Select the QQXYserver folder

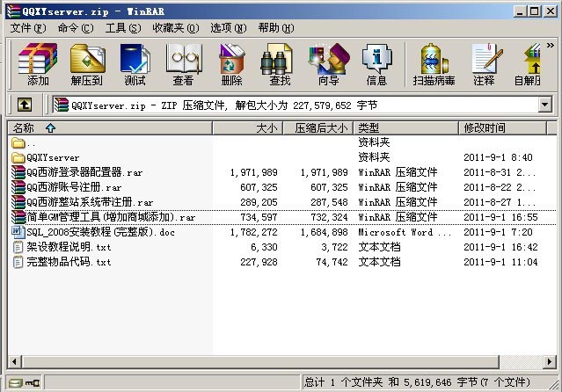tap(53, 158)
